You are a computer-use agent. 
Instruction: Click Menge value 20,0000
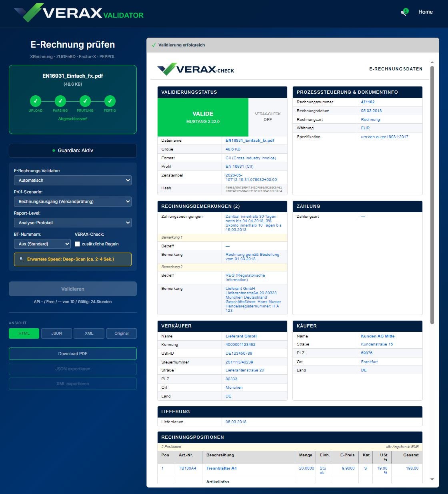306,468
